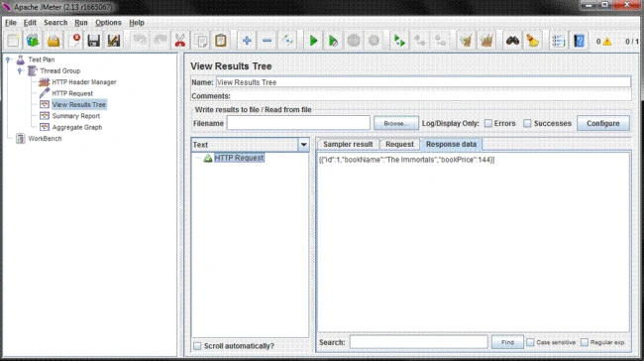Switch to the Sampler result tab

[348, 145]
